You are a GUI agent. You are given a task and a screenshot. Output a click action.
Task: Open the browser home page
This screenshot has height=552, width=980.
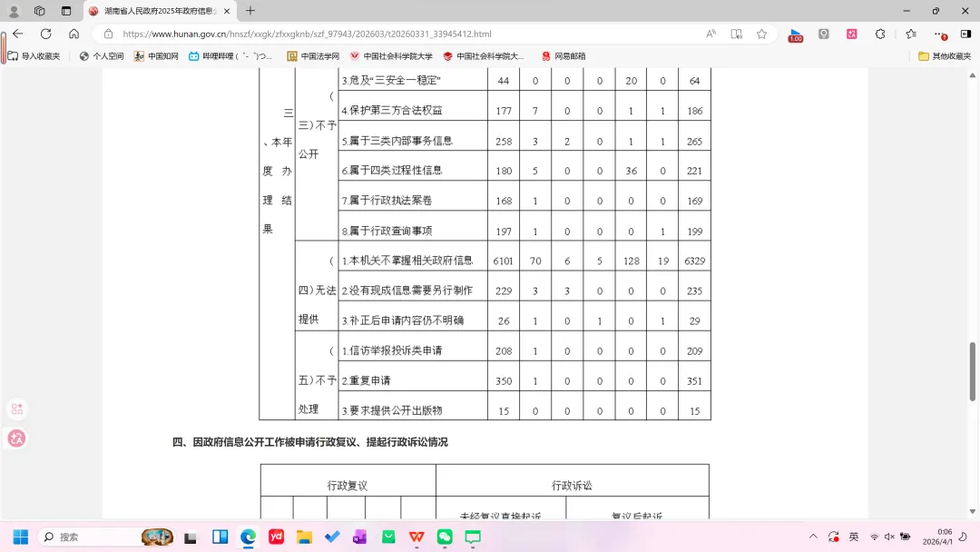coord(73,34)
